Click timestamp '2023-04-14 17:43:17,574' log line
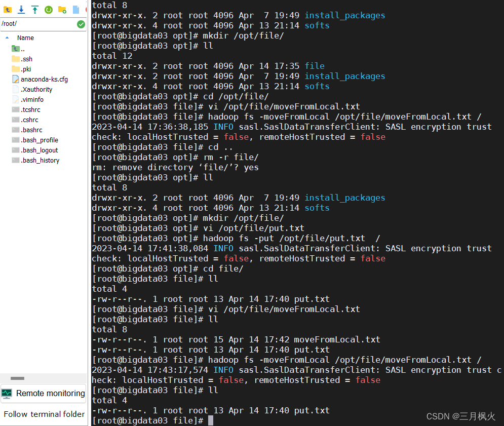Image resolution: width=504 pixels, height=426 pixels. pos(150,370)
